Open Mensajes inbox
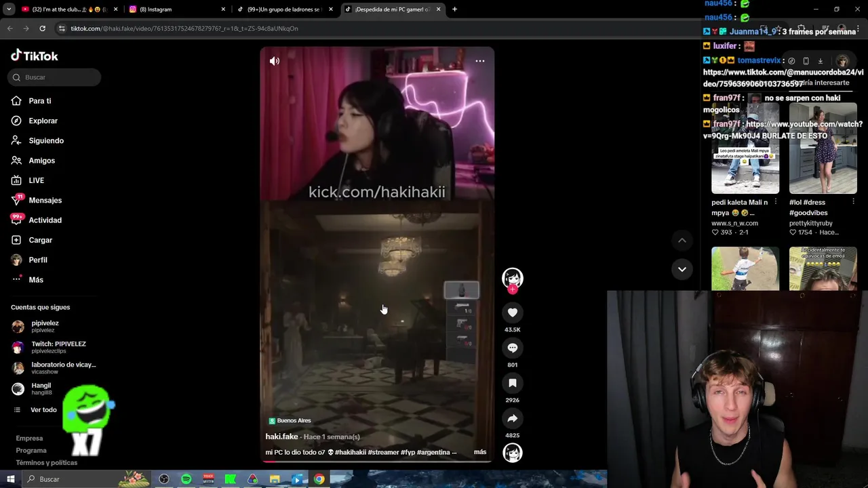868x488 pixels. (45, 200)
